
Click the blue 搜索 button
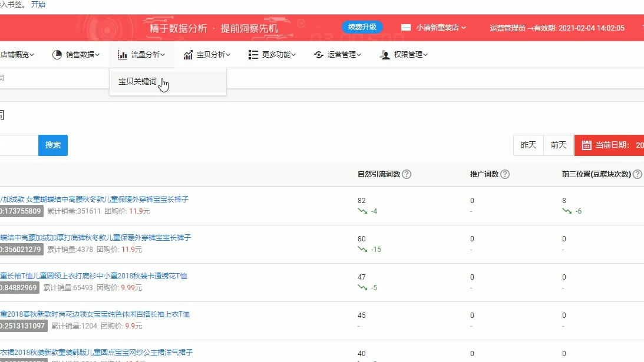(53, 145)
